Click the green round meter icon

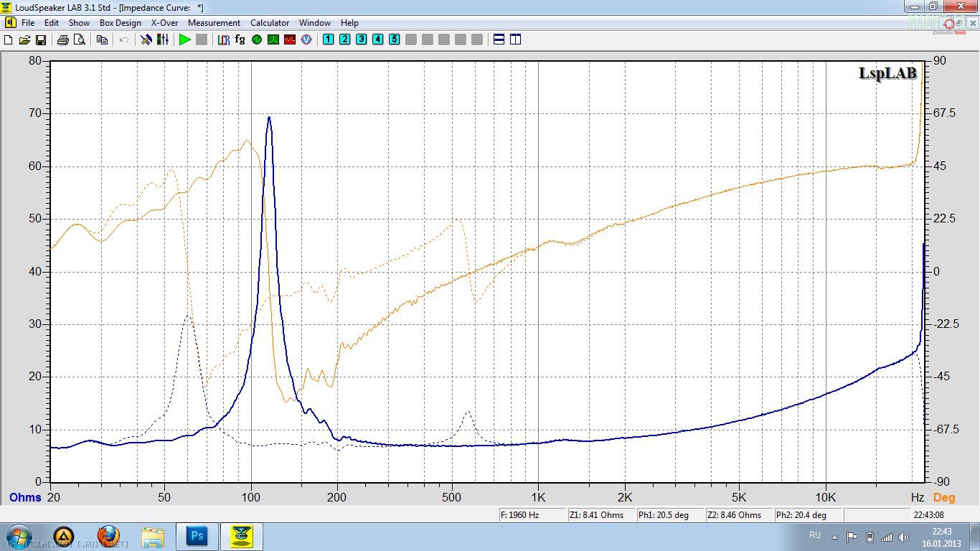[257, 39]
